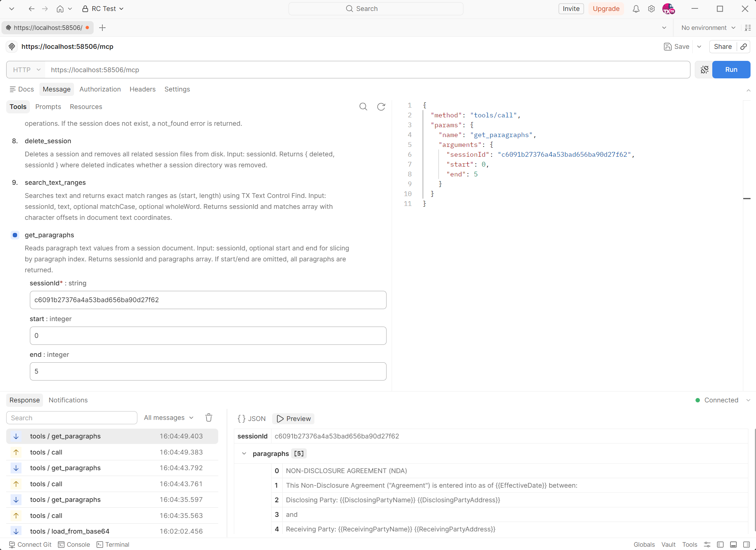Open the notifications bell icon
Image resolution: width=756 pixels, height=550 pixels.
click(636, 9)
